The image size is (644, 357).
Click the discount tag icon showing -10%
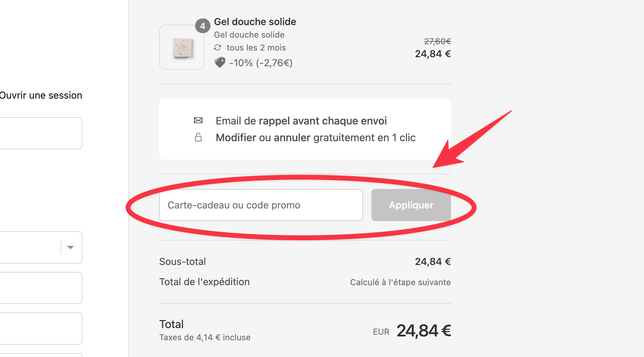[220, 62]
